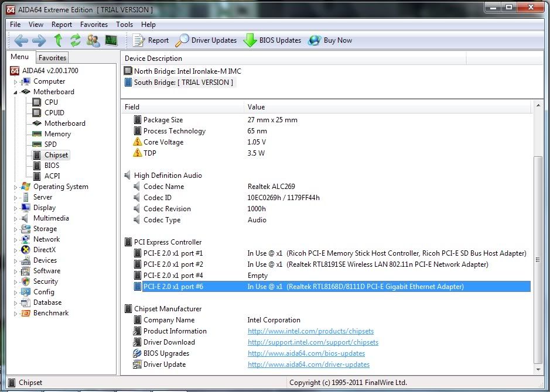This screenshot has width=550, height=392.
Task: Expand the Storage tree node
Action: 15,229
